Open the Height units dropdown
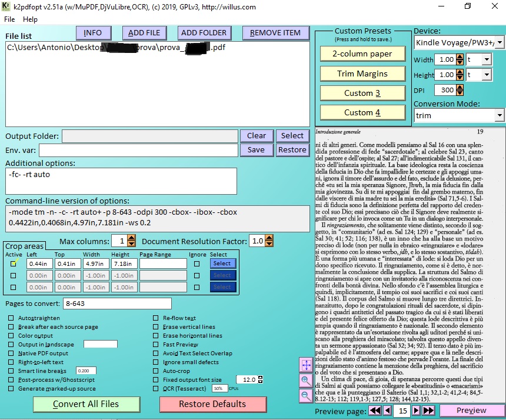Viewport: 506px width, 420px height. pyautogui.click(x=487, y=75)
